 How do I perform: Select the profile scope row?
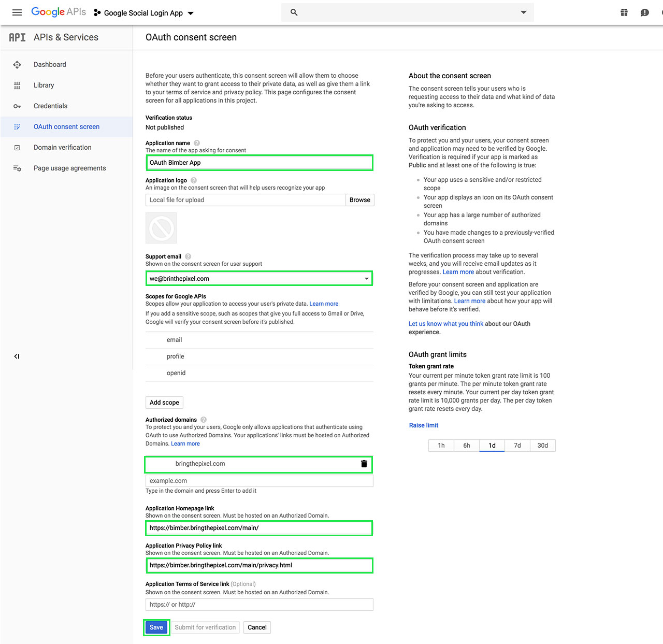tap(260, 356)
